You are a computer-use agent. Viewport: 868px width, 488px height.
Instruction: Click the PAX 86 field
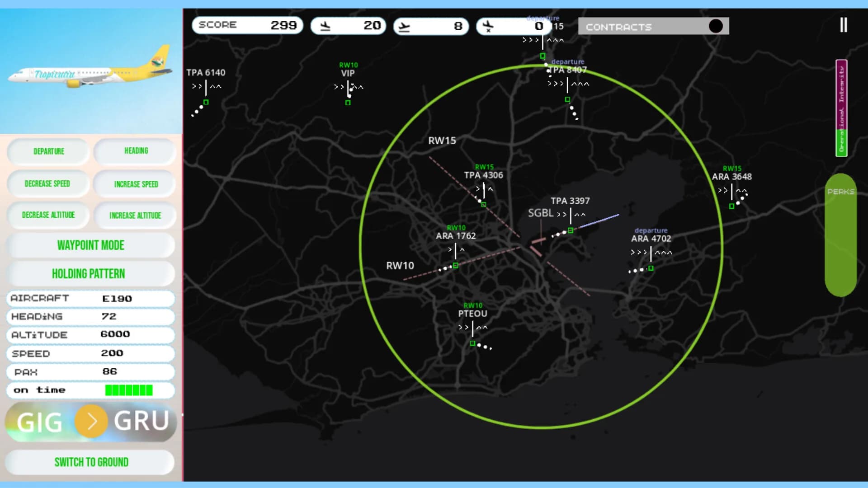tap(90, 372)
